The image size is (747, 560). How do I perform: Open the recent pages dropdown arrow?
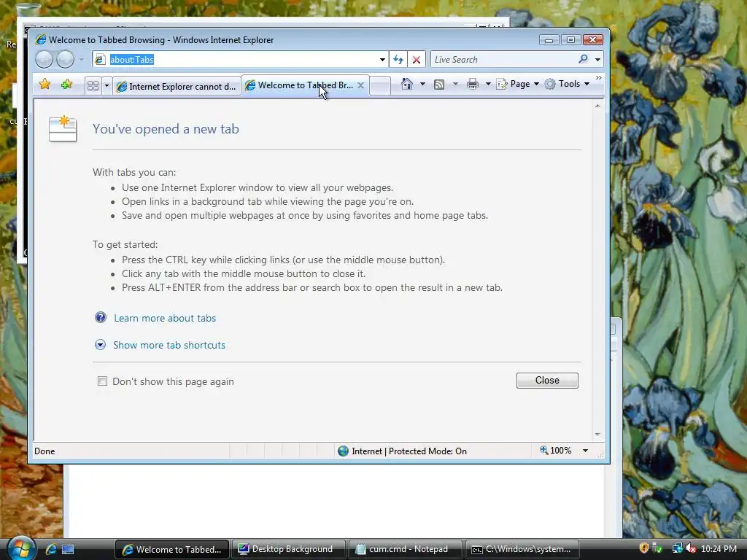click(x=82, y=60)
